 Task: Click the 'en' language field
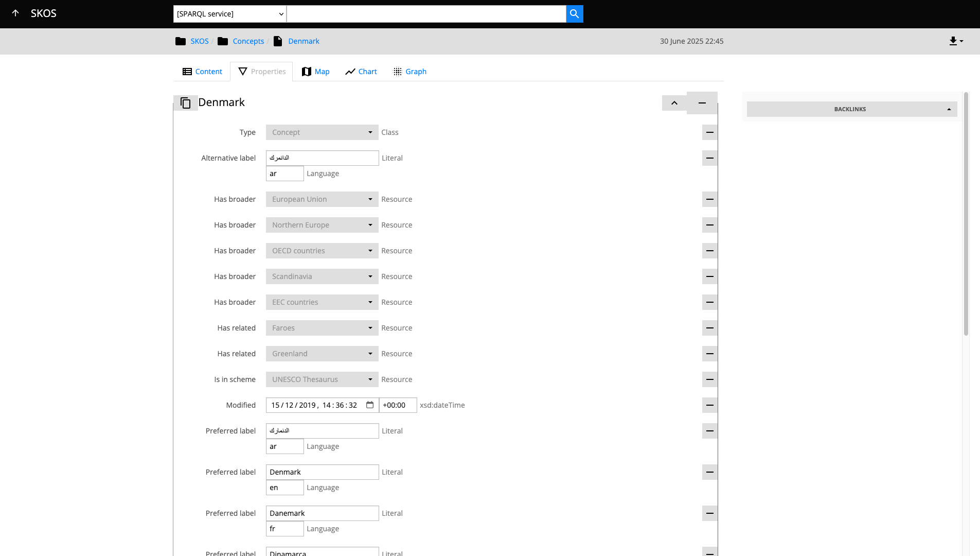tap(285, 488)
